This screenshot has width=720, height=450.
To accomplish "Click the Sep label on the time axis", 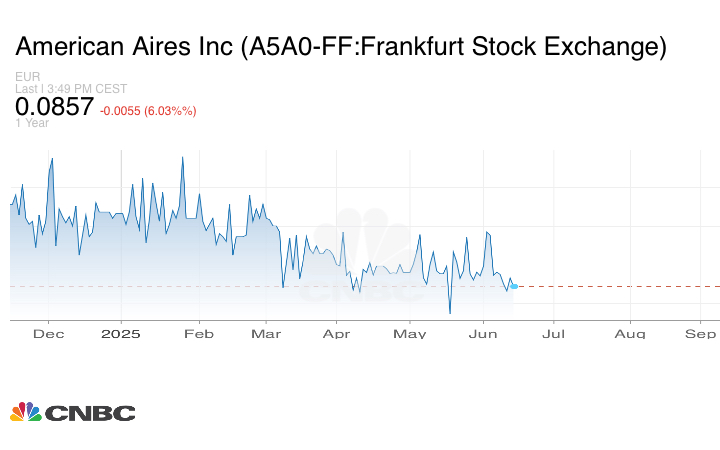I will click(x=701, y=334).
